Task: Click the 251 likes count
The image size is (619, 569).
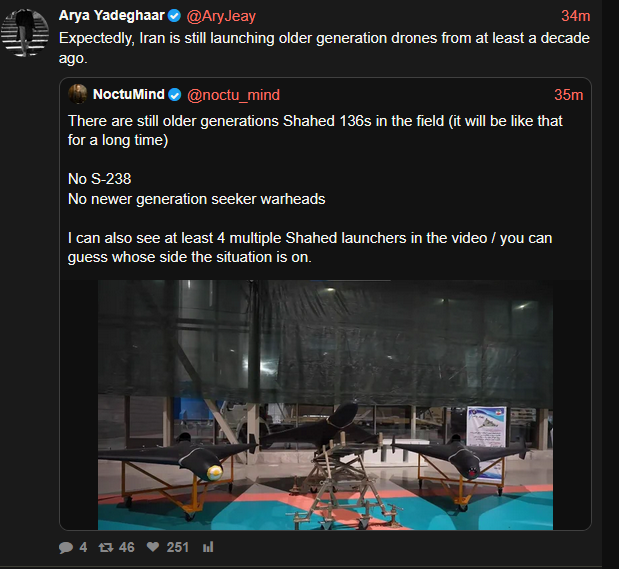Action: [x=177, y=547]
